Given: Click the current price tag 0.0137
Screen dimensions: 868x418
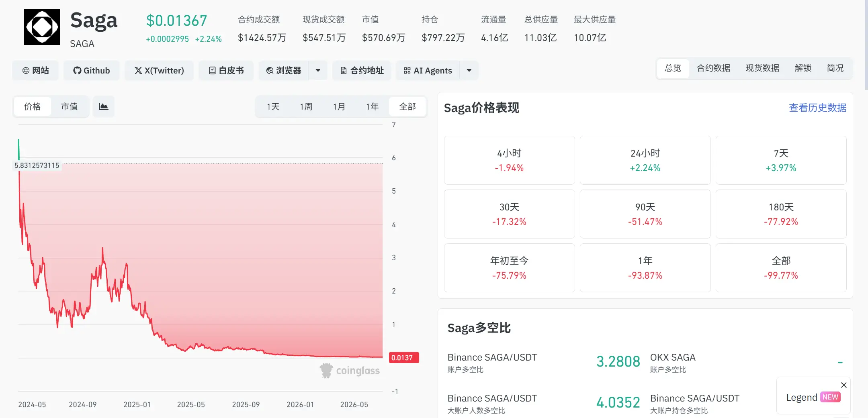Looking at the screenshot, I should click(x=403, y=357).
